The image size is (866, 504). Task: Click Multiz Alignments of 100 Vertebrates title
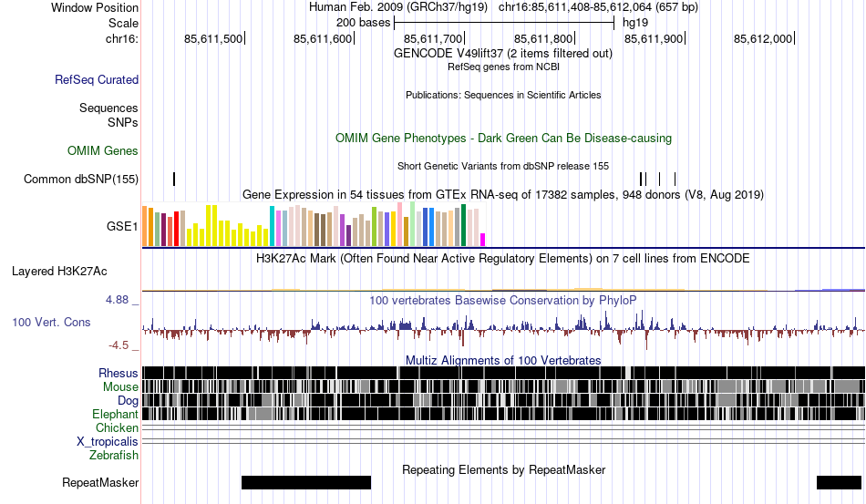(503, 361)
